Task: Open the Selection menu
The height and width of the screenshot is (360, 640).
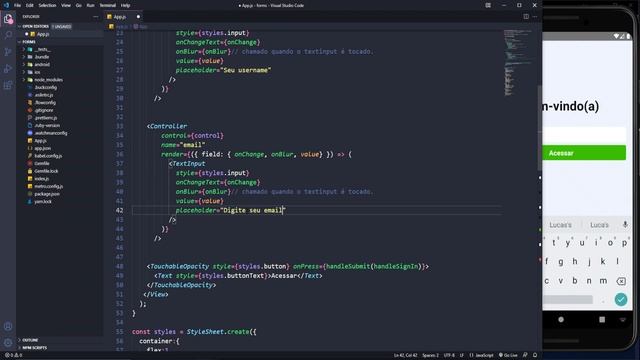Action: [47, 5]
